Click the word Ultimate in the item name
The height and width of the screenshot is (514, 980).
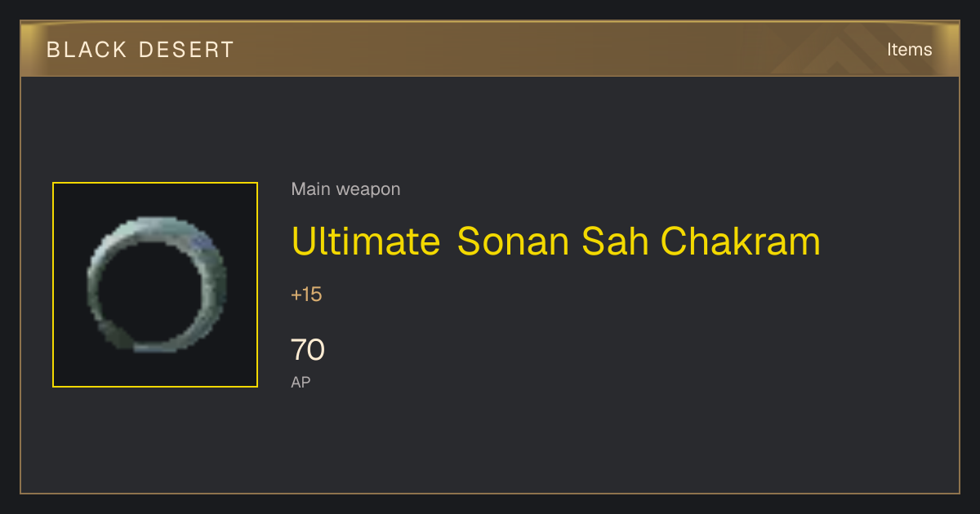click(366, 241)
